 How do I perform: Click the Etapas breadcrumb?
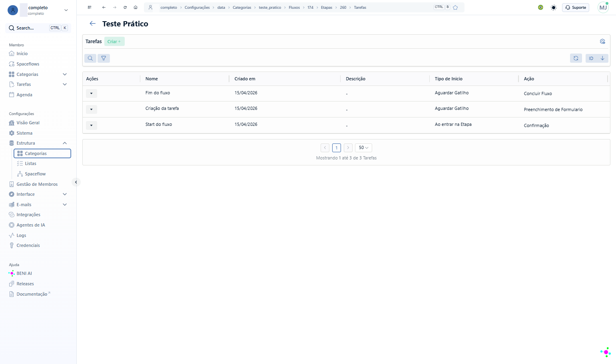click(327, 8)
